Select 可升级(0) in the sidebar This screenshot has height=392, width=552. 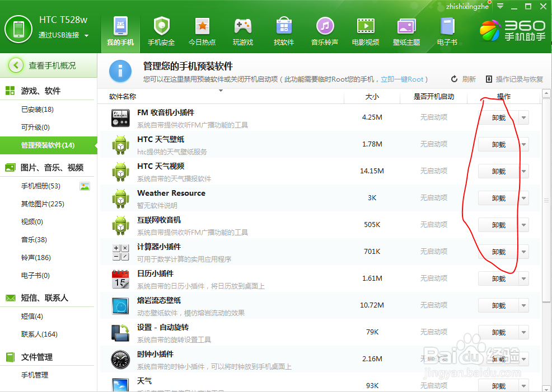pyautogui.click(x=35, y=127)
